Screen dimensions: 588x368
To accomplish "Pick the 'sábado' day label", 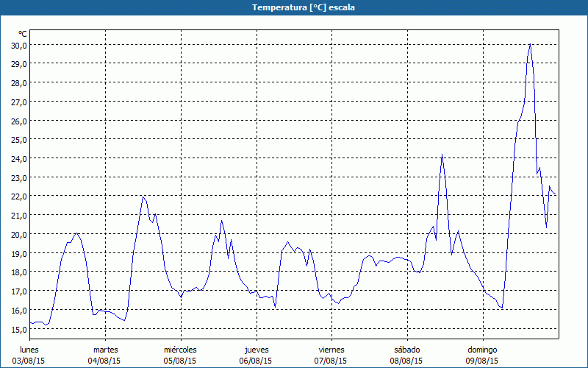I will [406, 350].
